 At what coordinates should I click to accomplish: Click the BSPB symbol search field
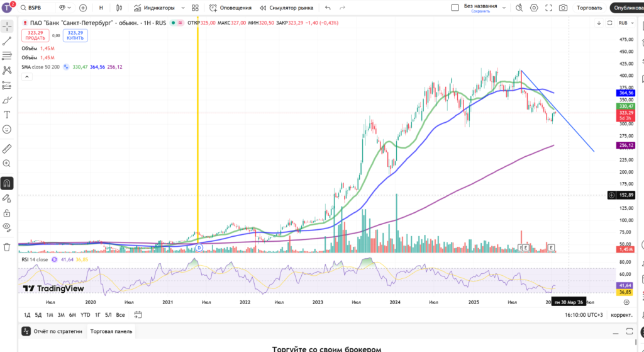click(x=36, y=8)
